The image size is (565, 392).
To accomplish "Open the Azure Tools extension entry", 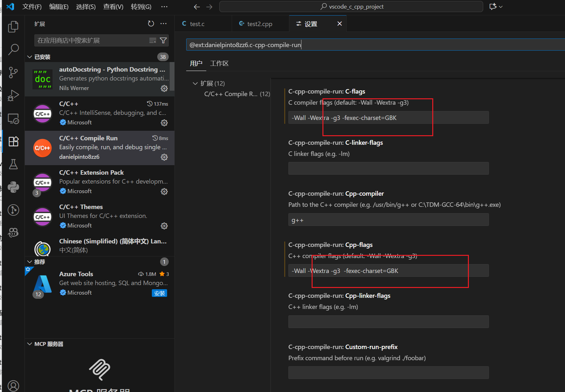I will coord(100,284).
